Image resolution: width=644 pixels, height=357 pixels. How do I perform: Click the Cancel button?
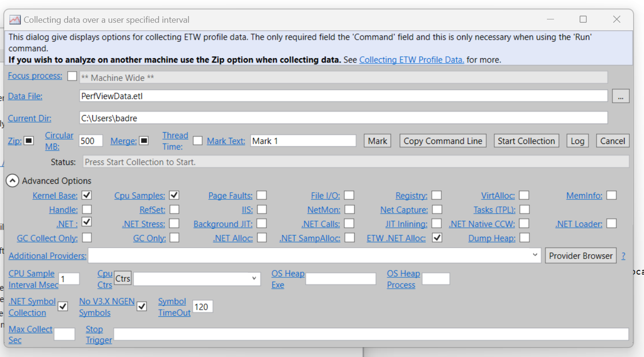[613, 141]
